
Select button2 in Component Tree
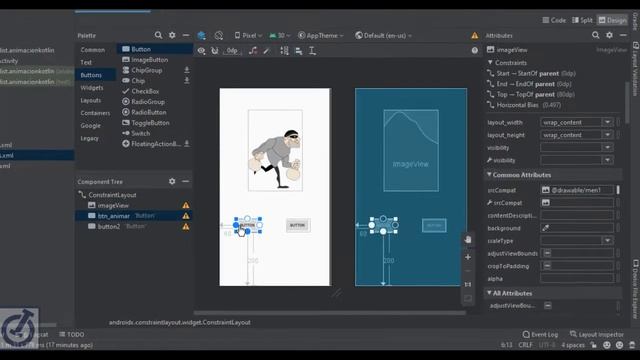coord(109,227)
